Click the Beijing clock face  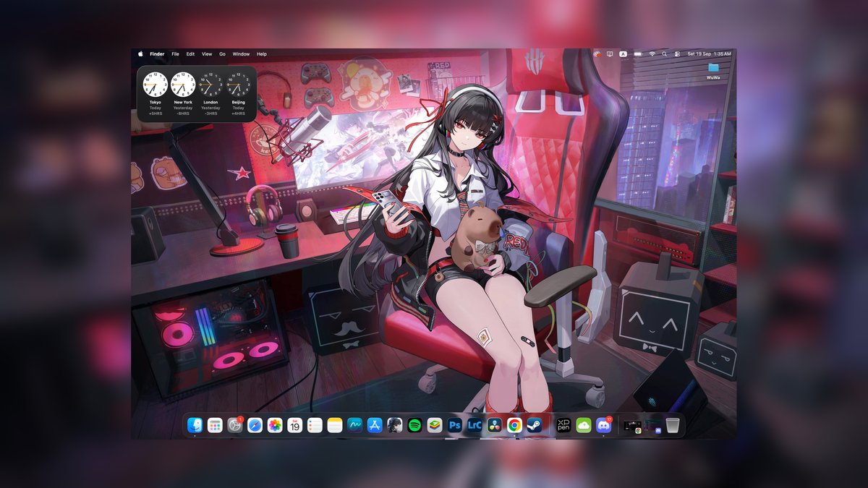tap(238, 85)
